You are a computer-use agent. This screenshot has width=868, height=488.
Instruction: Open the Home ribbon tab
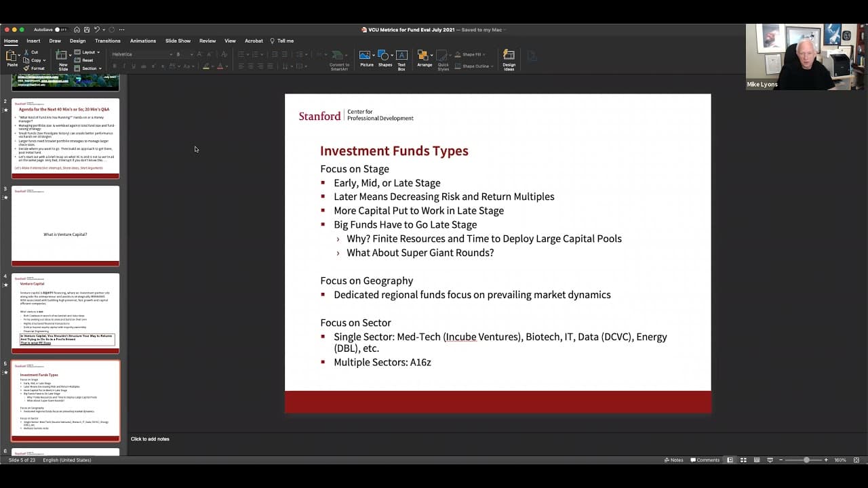(11, 41)
